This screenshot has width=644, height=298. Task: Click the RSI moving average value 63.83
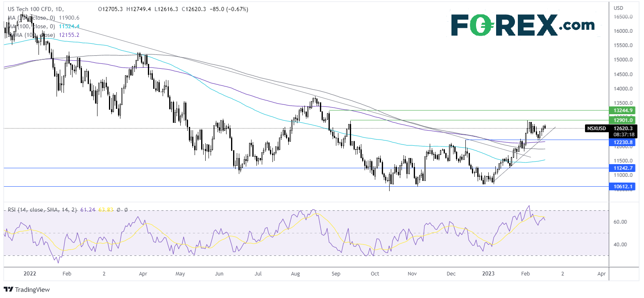pyautogui.click(x=106, y=210)
